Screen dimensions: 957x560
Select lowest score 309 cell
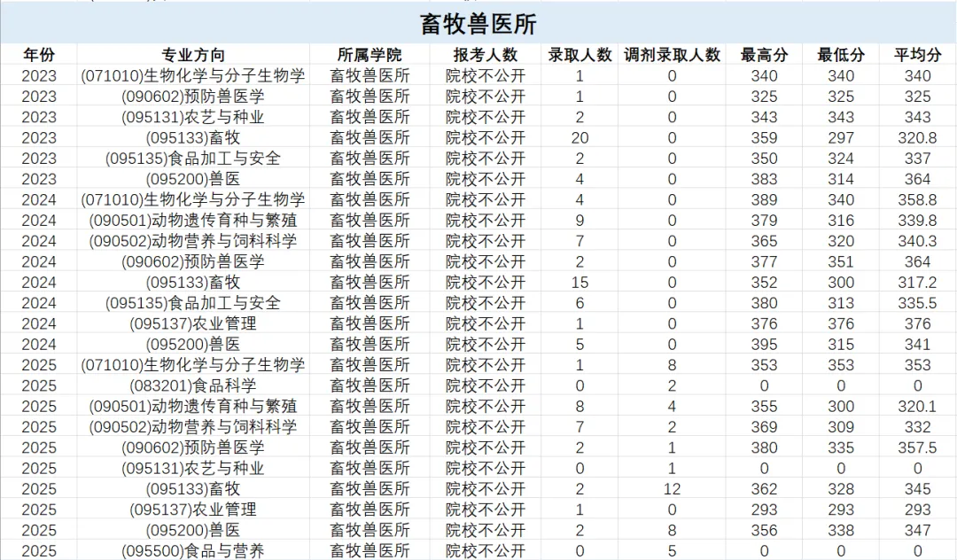click(841, 427)
